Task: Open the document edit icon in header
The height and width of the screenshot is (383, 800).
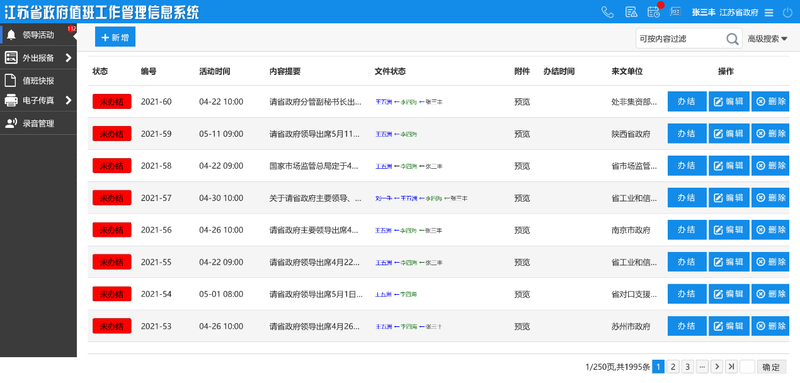Action: 631,12
